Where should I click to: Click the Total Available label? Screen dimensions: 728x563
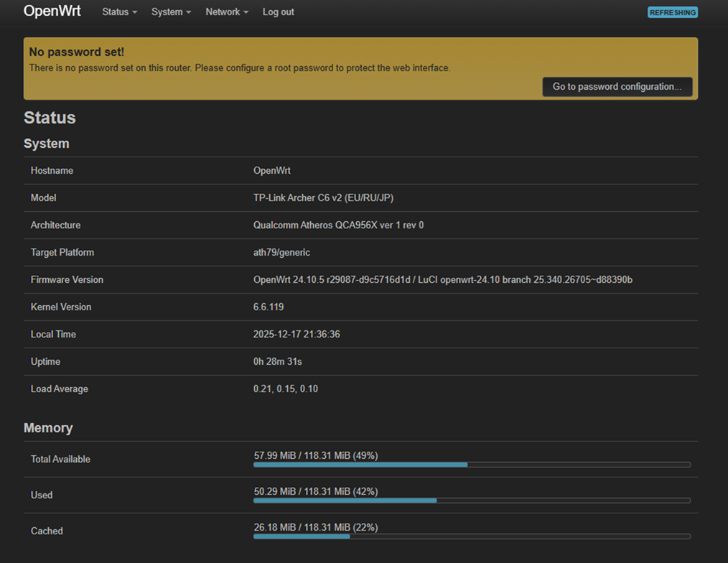(x=60, y=459)
